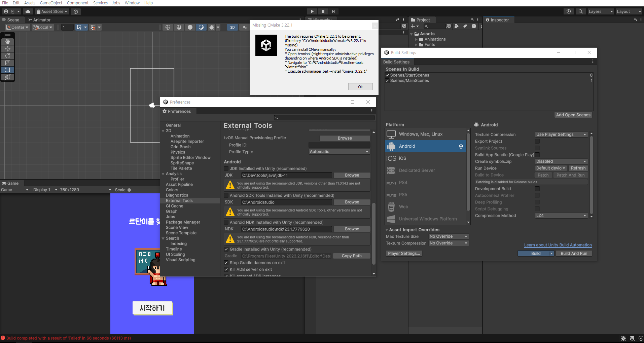Open Android Texture Compression Use Player Settings dropdown
Viewport: 644px width, 343px height.
click(561, 135)
